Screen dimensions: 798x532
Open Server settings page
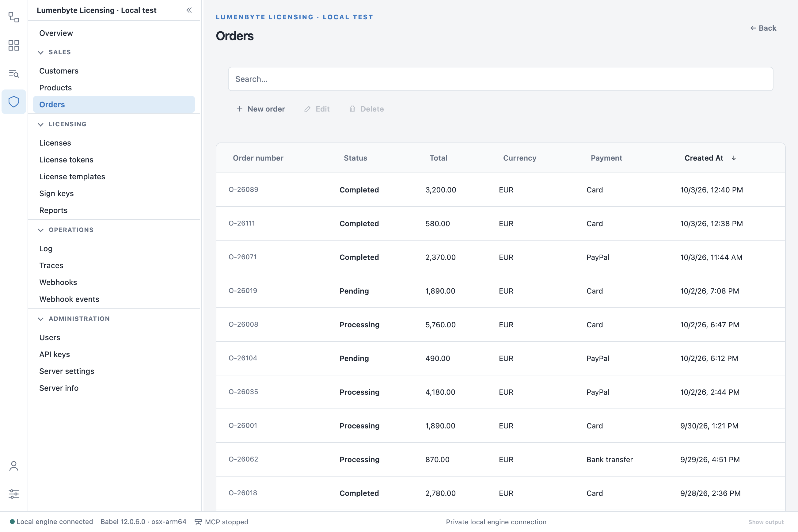(114, 371)
